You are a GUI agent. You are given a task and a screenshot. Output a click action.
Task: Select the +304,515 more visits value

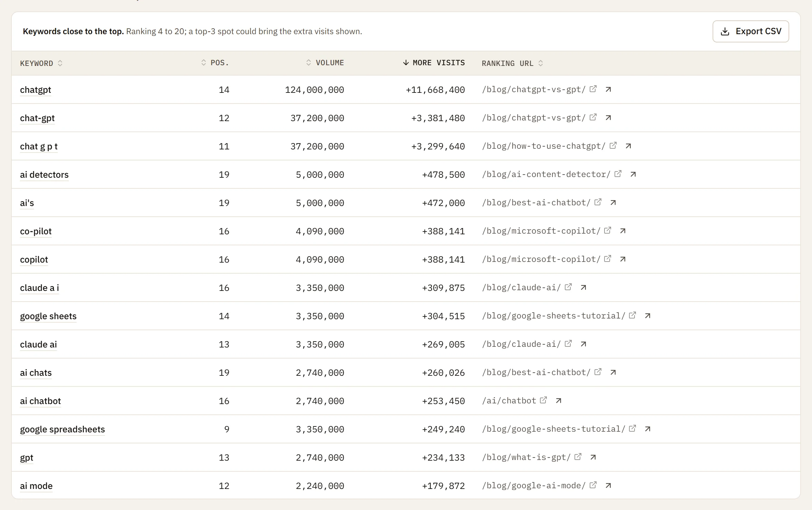tap(443, 316)
